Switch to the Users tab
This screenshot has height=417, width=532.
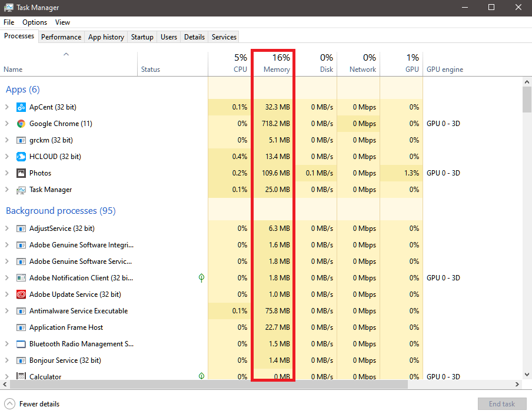coord(169,37)
